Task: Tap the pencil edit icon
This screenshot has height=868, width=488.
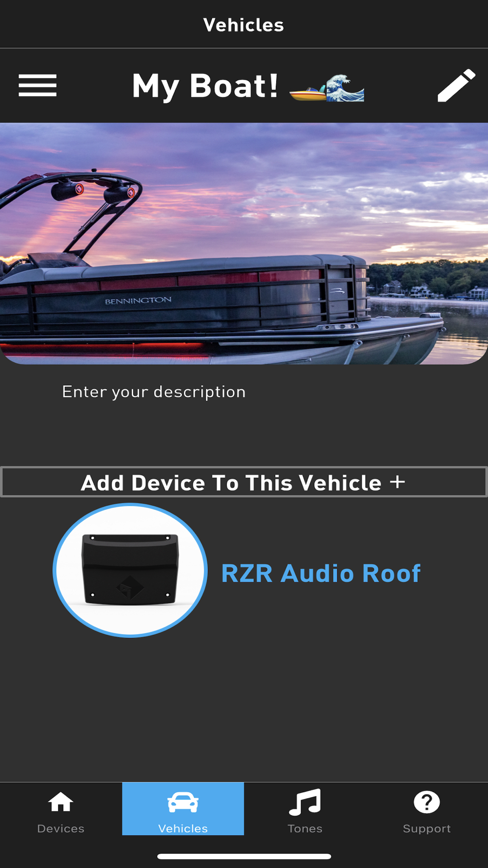Action: [456, 85]
